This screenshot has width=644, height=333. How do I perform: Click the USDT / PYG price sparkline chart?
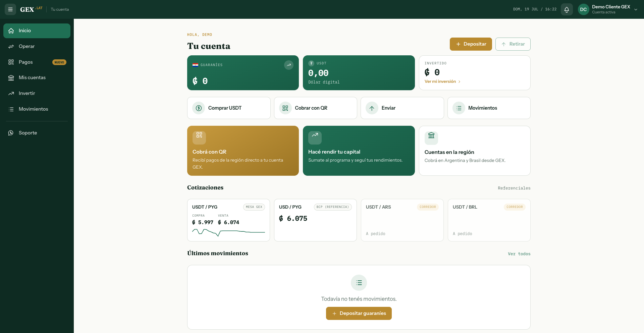[228, 232]
